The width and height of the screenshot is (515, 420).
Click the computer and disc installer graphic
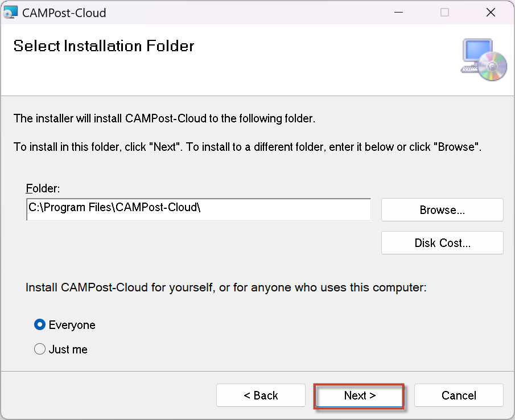click(484, 60)
